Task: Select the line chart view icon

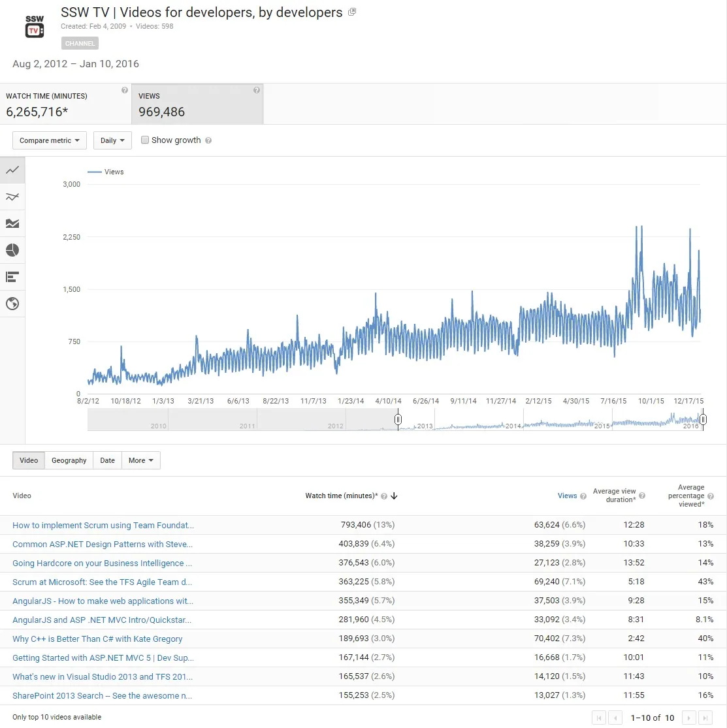Action: (x=12, y=170)
